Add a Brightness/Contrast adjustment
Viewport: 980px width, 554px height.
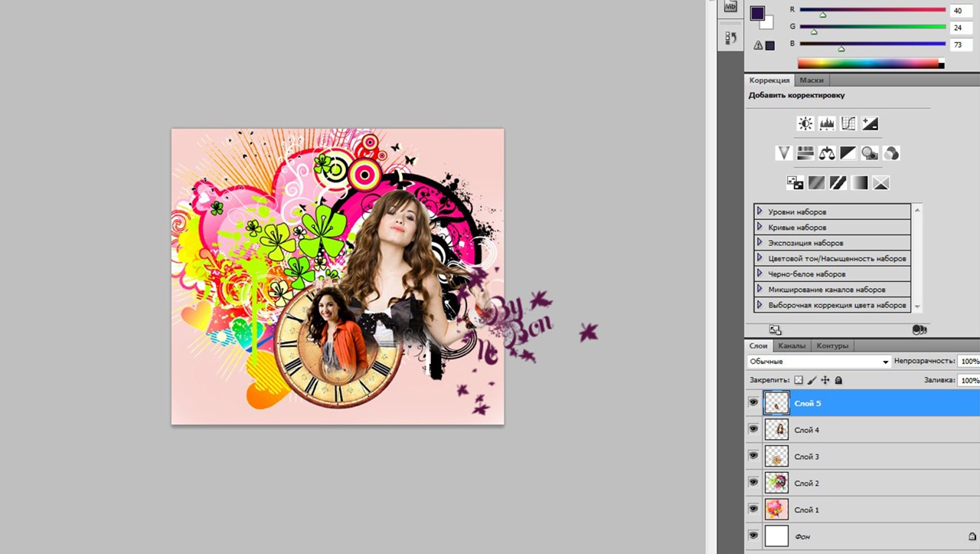[805, 123]
